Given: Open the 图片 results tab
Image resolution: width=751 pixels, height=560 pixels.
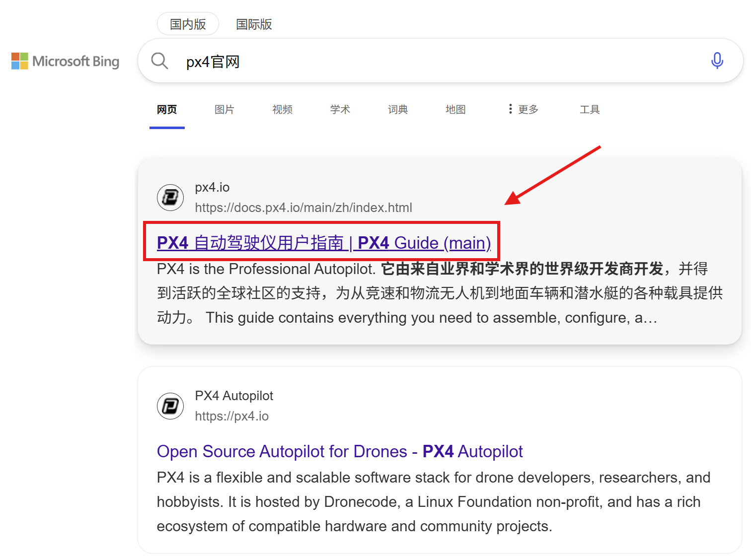Looking at the screenshot, I should 225,109.
